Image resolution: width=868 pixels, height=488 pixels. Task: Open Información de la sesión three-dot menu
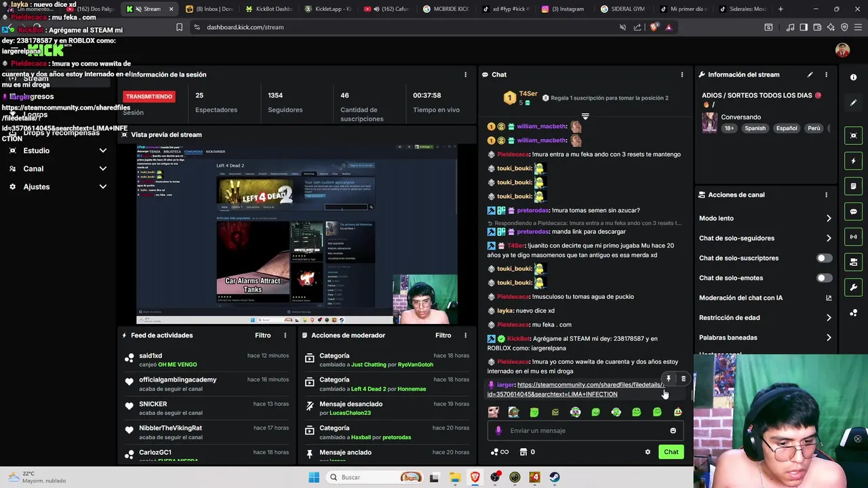click(x=465, y=75)
